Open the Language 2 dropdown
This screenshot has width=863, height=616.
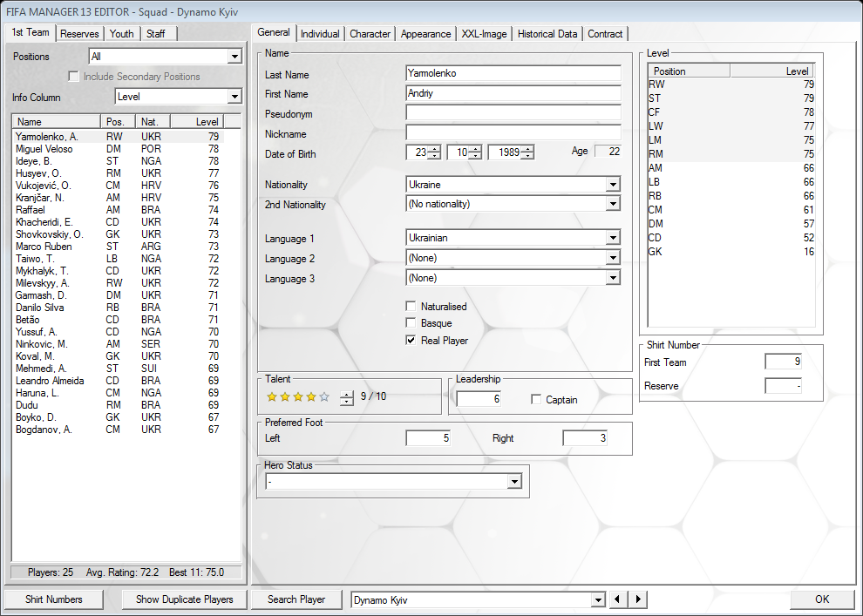[x=613, y=257]
